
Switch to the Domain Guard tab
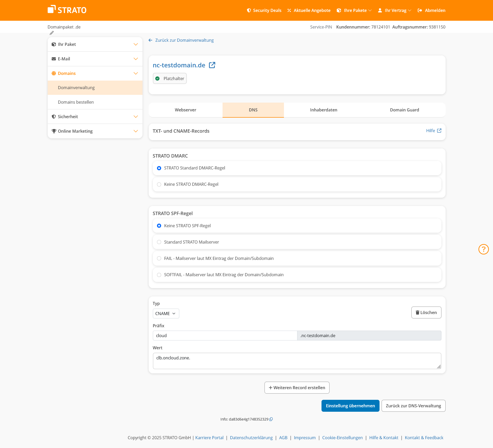click(x=404, y=110)
